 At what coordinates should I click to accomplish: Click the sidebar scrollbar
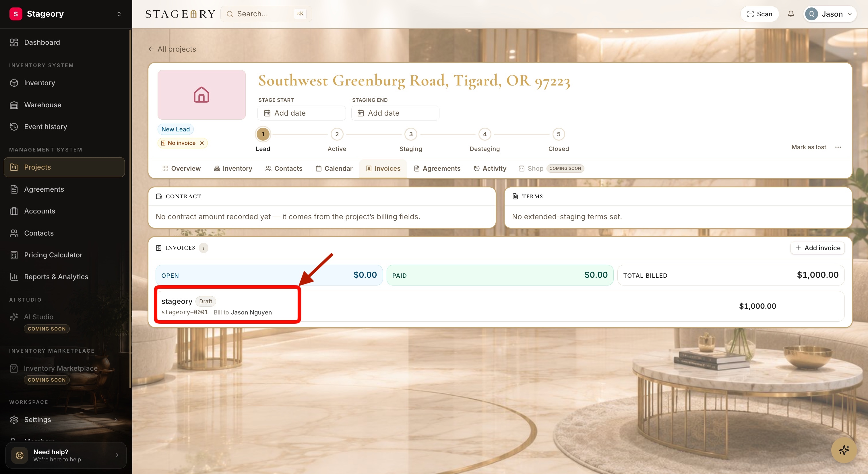[x=130, y=209]
